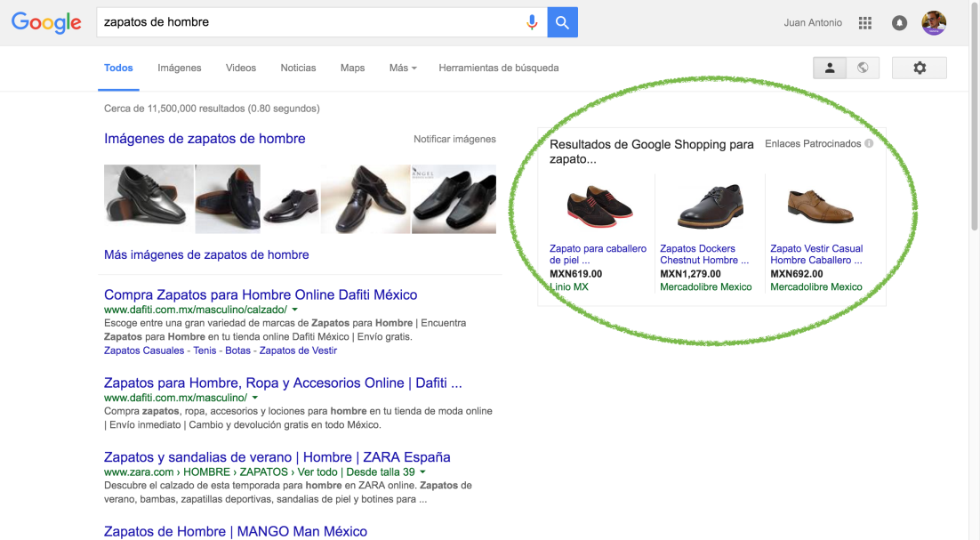Click "Resultados de Google Shopping para zapato..." heading
Image resolution: width=980 pixels, height=540 pixels.
[651, 151]
